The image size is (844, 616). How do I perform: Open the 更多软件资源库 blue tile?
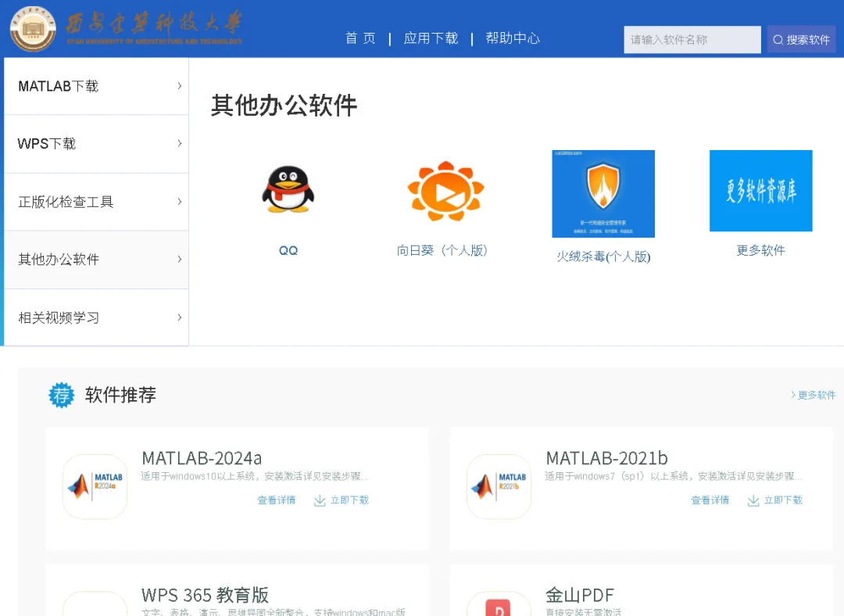(x=760, y=191)
